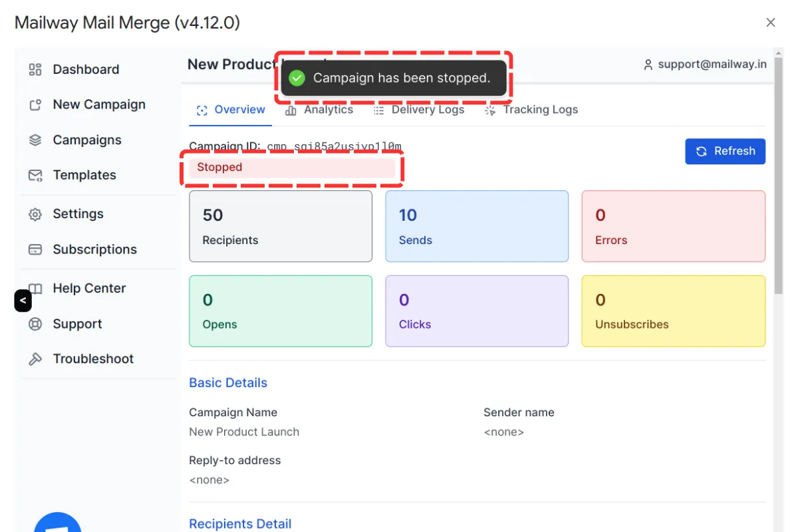Click the Templates envelope icon
The image size is (798, 532).
click(x=35, y=176)
